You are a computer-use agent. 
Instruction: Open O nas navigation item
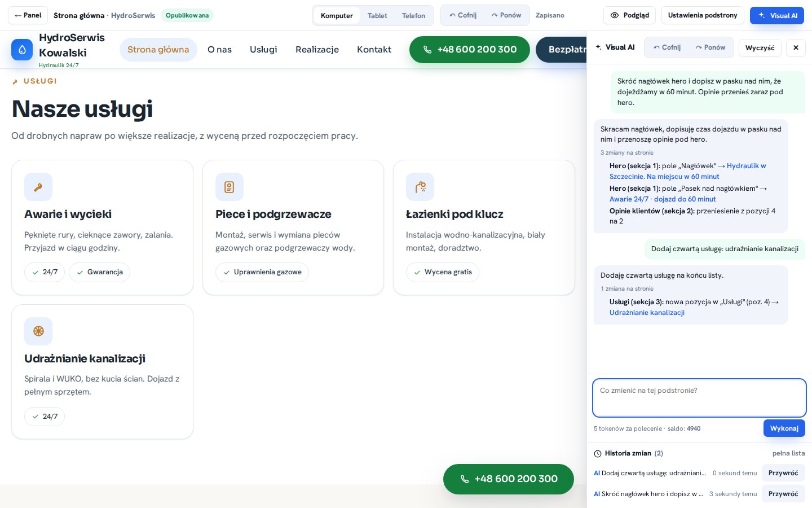219,50
